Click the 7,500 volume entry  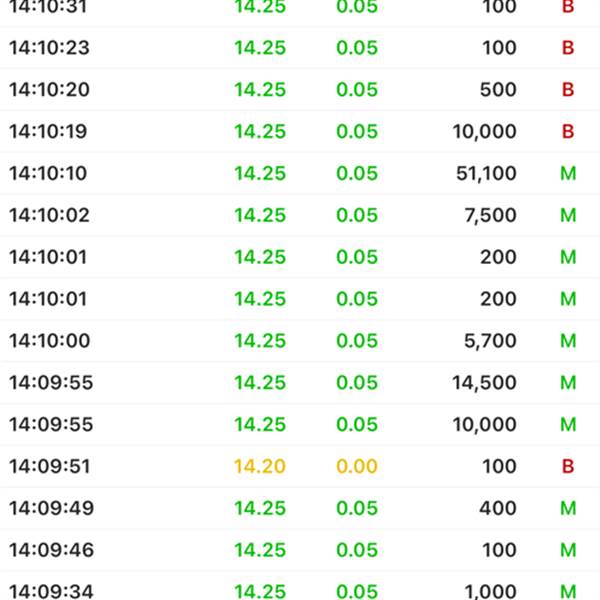point(490,216)
